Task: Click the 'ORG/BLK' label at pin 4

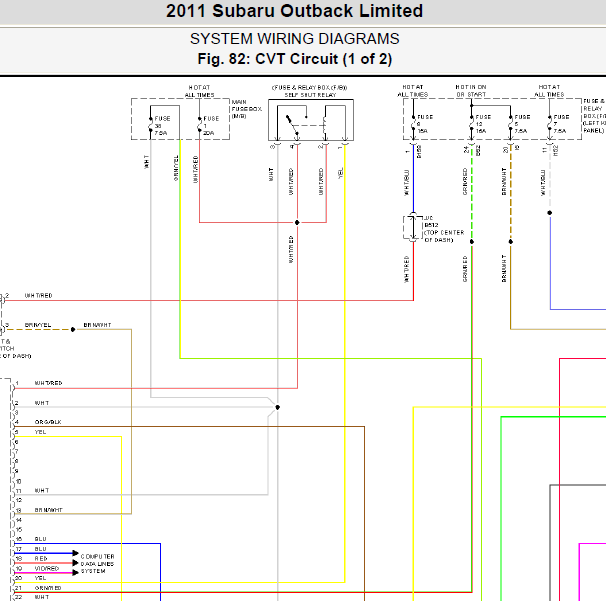Action: click(48, 422)
